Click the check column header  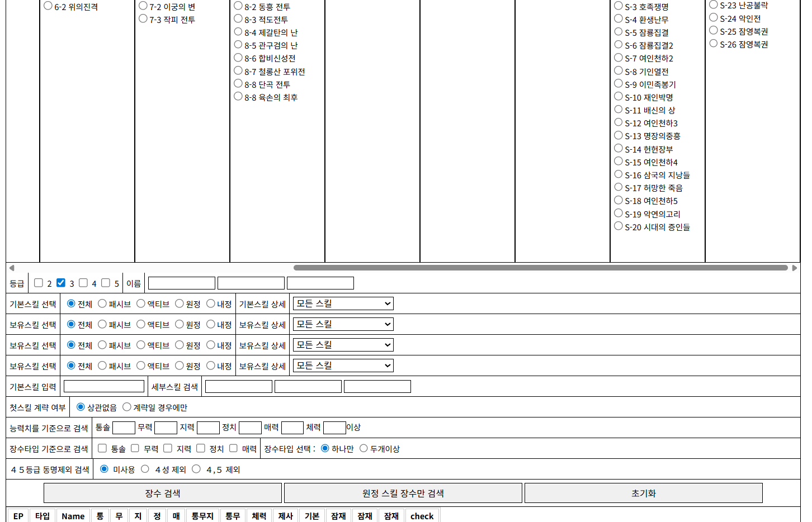(x=422, y=516)
